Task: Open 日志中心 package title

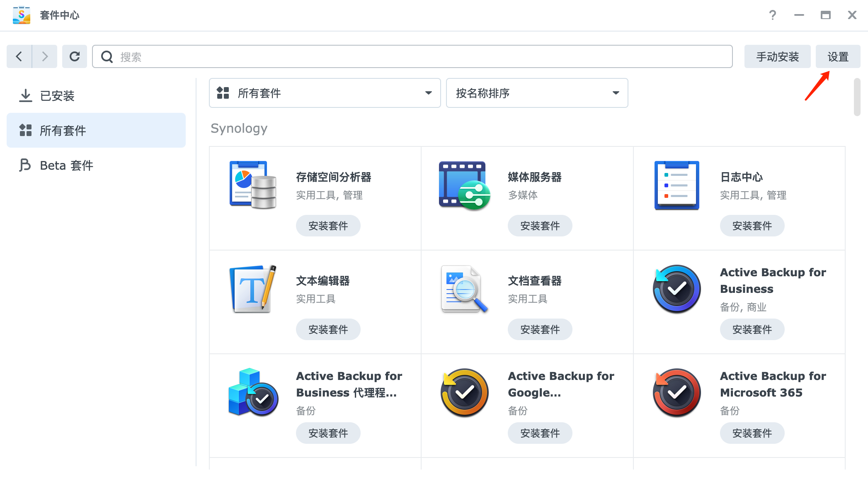Action: [x=742, y=177]
